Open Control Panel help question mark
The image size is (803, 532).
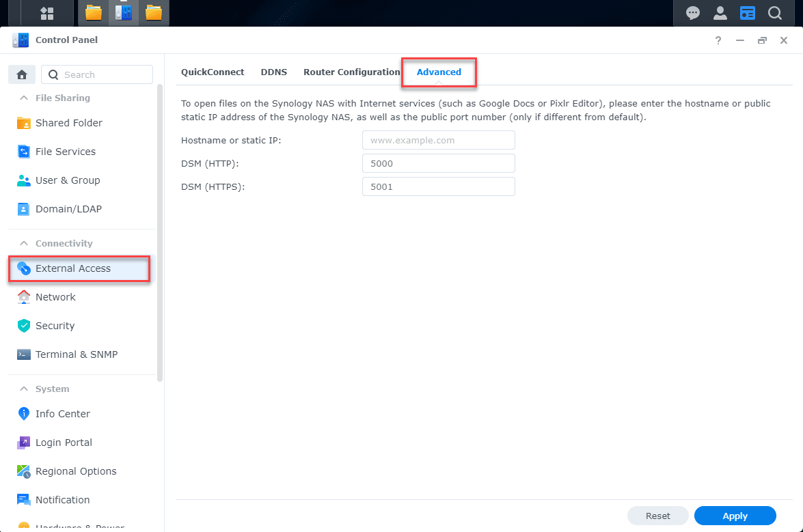point(718,40)
